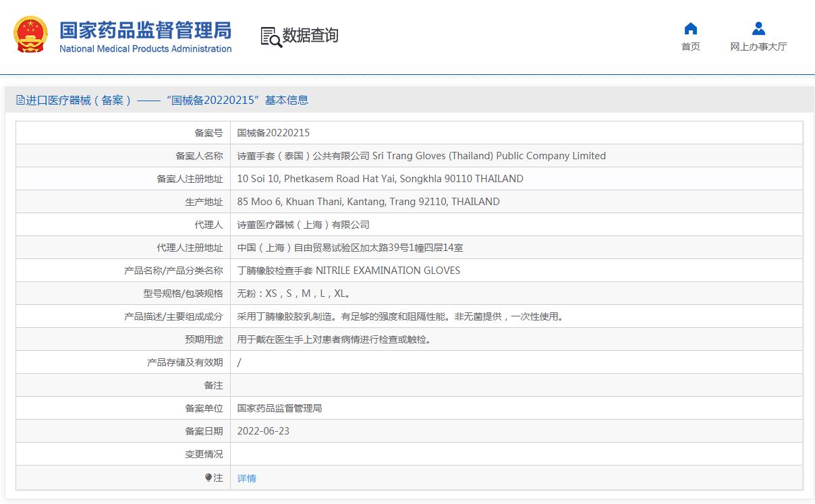Click the 备案号 label cell

[123, 133]
